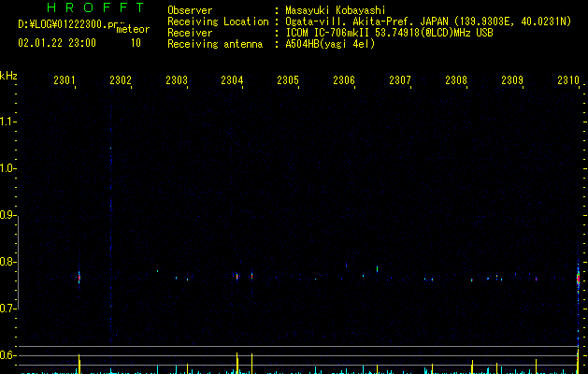This screenshot has height=374, width=588.
Task: Click the Receiver label
Action: tap(190, 33)
